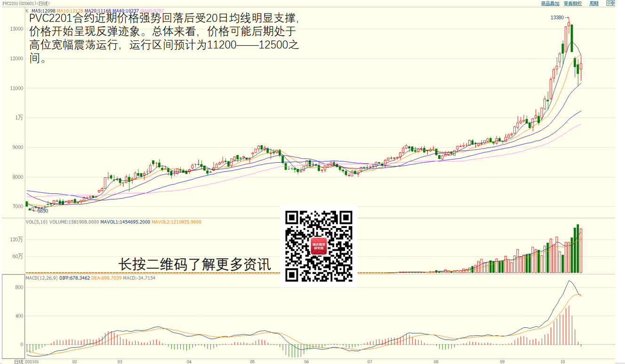Click the red logo in QR code center
Viewport: 625px width, 364px height.
[x=319, y=246]
